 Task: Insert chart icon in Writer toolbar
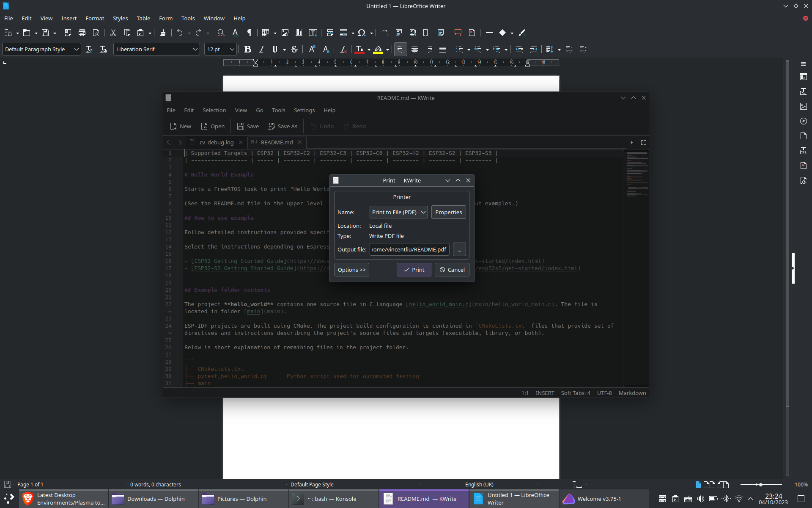pyautogui.click(x=299, y=33)
